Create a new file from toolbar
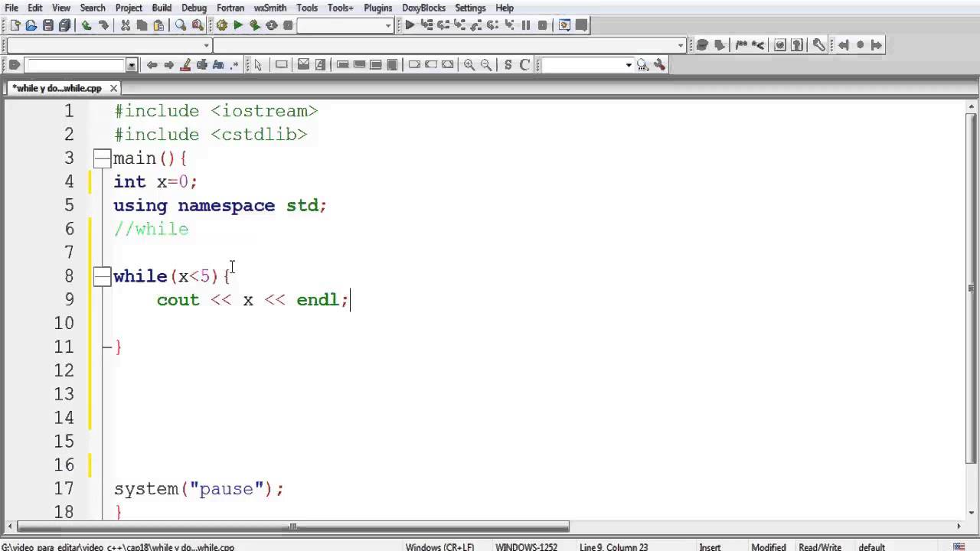The height and width of the screenshot is (551, 980). coord(15,25)
